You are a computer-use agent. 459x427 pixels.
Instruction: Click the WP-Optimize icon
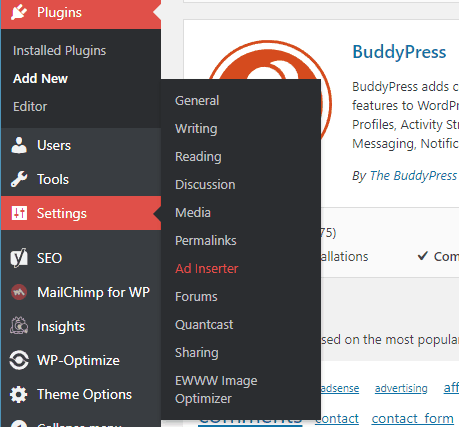(x=19, y=360)
